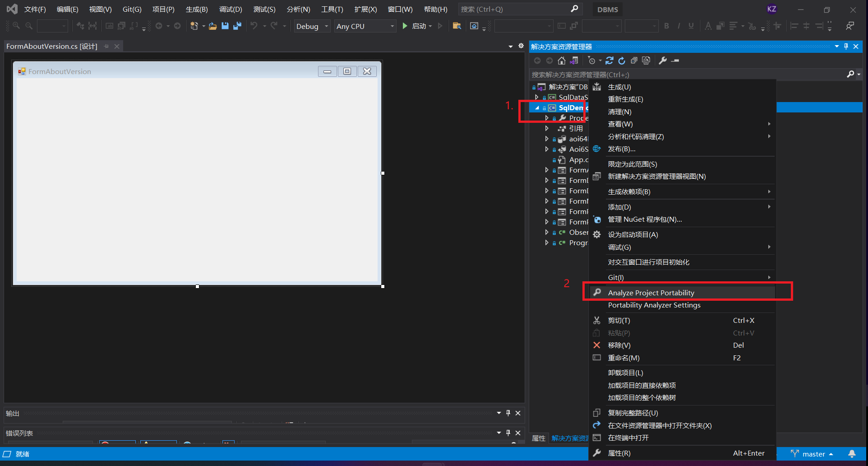Viewport: 868px width, 466px height.
Task: Select 卸载项目(L) entry
Action: click(x=682, y=373)
